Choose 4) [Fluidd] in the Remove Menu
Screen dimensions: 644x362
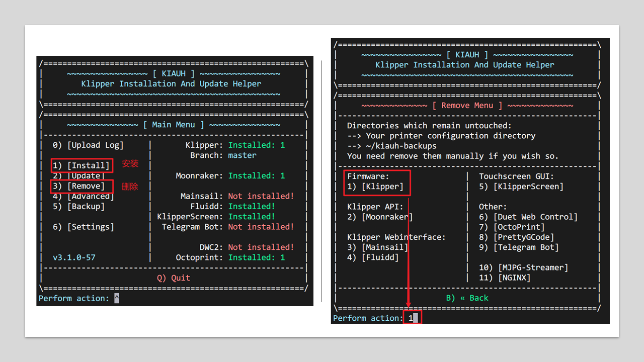pos(373,257)
